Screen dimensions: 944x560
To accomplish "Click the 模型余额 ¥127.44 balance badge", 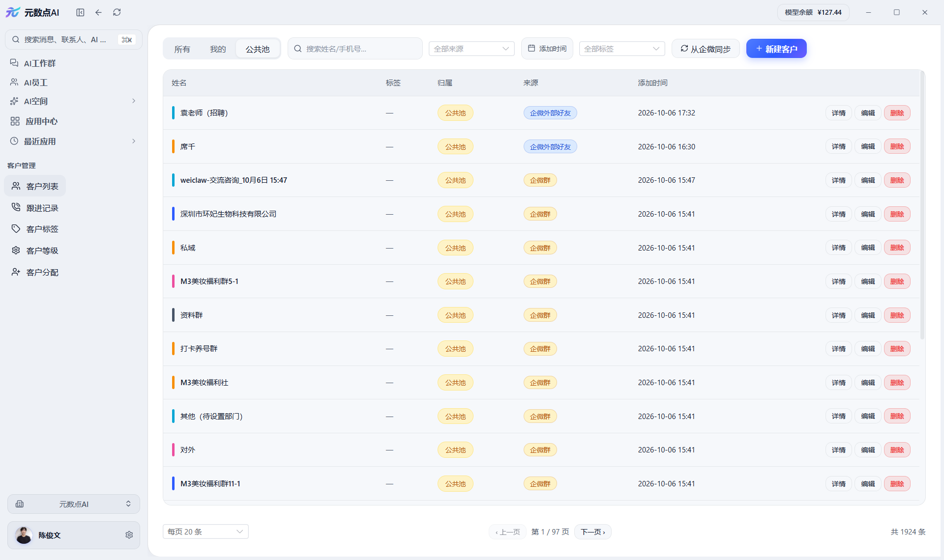I will click(813, 12).
